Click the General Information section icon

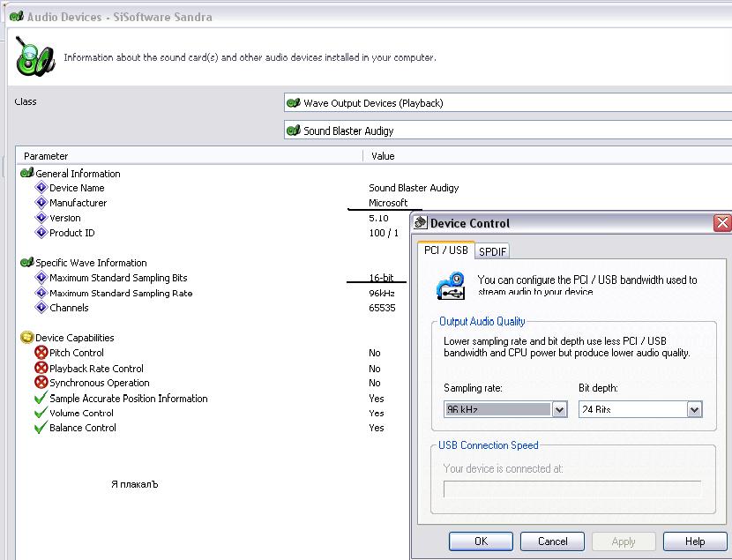pos(26,174)
